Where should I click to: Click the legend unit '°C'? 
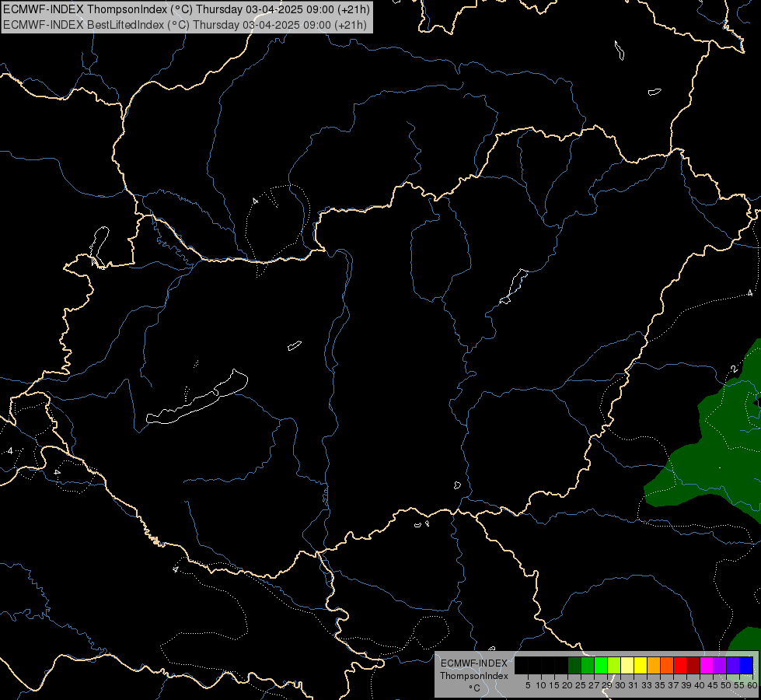(x=474, y=688)
